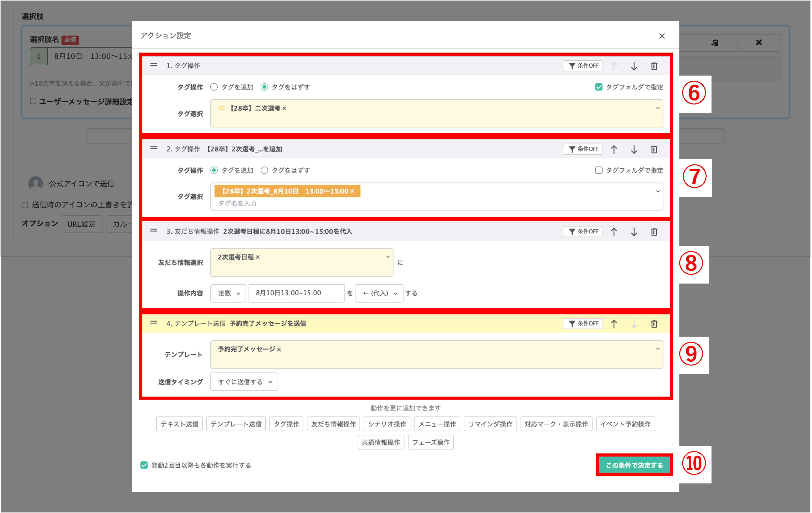The image size is (812, 513).
Task: Enable タグフォルダで指定 in action 2
Action: [599, 171]
